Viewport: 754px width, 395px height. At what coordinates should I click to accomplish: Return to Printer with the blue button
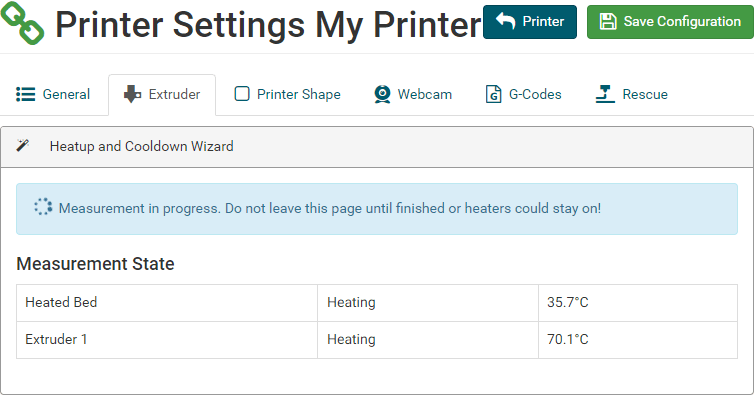click(x=530, y=22)
